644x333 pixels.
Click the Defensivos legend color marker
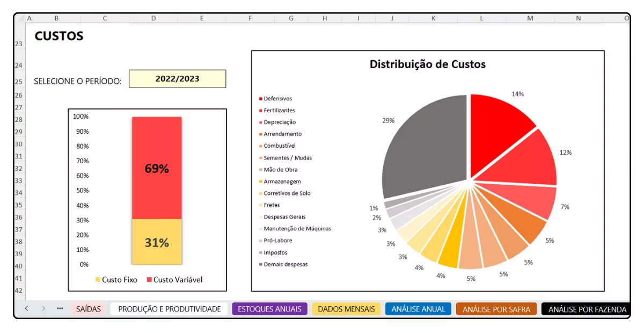point(261,99)
